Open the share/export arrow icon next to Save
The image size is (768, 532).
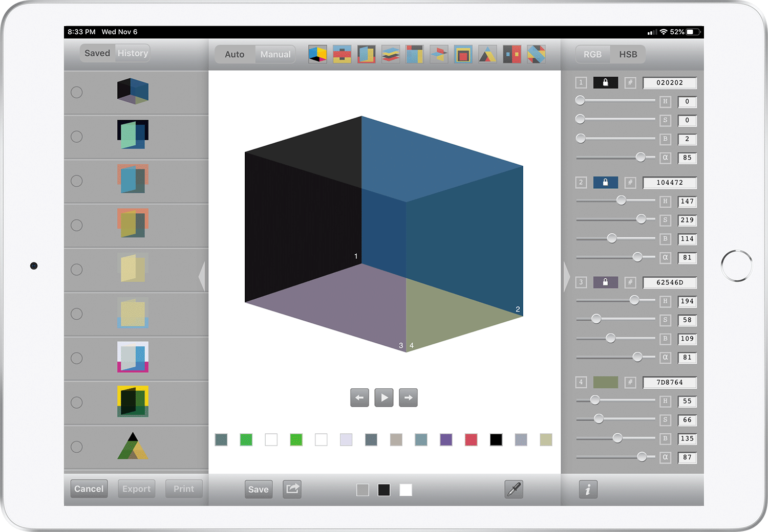[292, 489]
